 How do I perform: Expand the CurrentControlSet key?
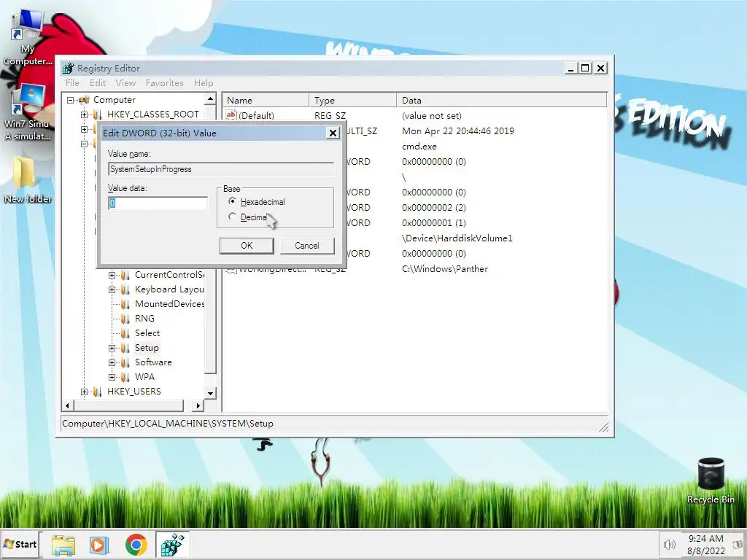click(x=112, y=275)
